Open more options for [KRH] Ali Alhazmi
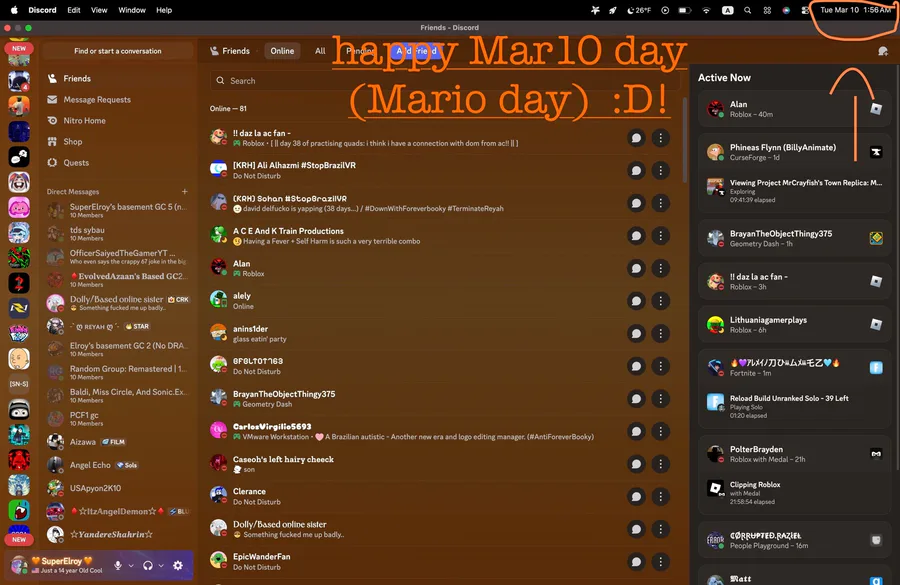The image size is (900, 585). 661,171
